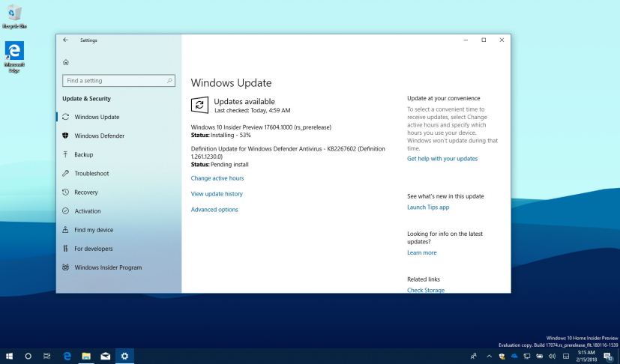Screen dimensions: 620x364
Task: Maximize the Settings window
Action: click(x=484, y=40)
